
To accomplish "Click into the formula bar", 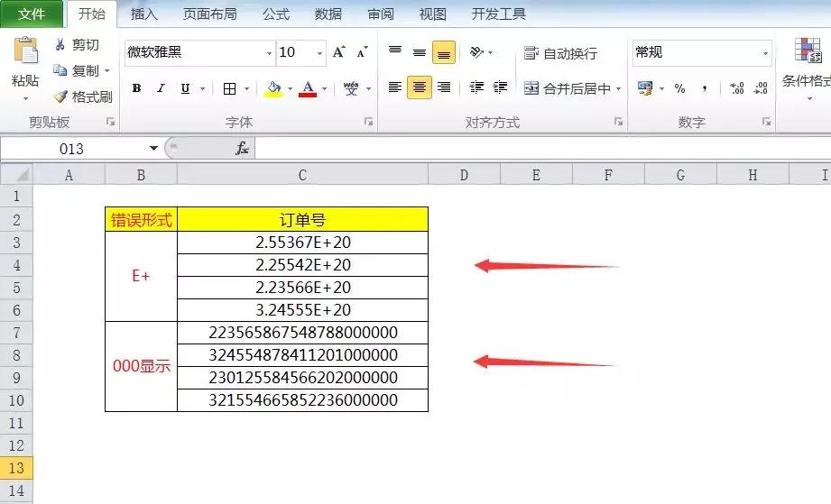I will point(542,148).
